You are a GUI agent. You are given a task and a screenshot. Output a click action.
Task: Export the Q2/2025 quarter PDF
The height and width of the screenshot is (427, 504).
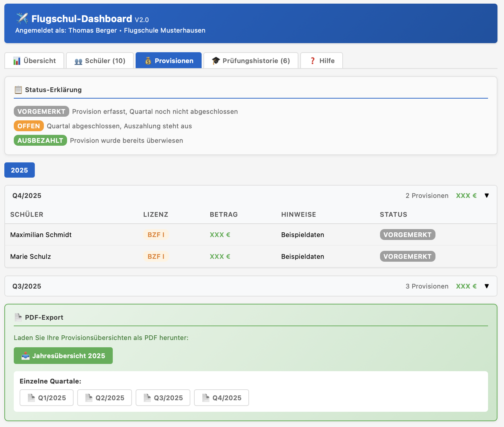coord(104,398)
